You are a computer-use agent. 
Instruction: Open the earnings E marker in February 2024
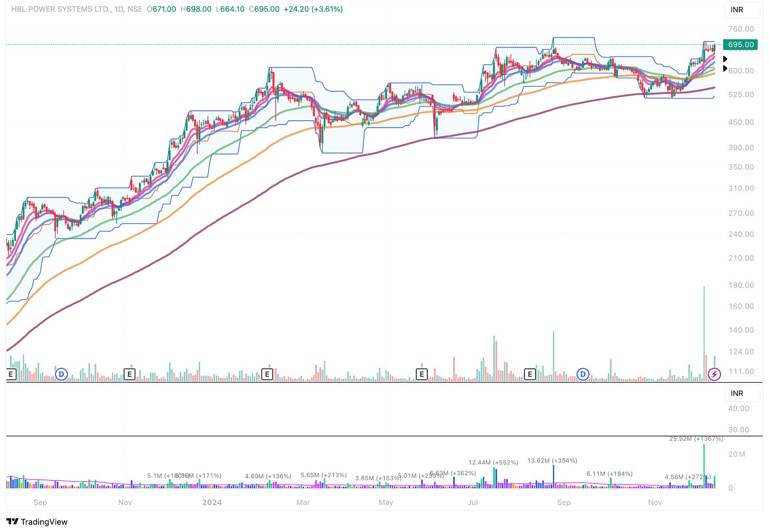pos(267,375)
